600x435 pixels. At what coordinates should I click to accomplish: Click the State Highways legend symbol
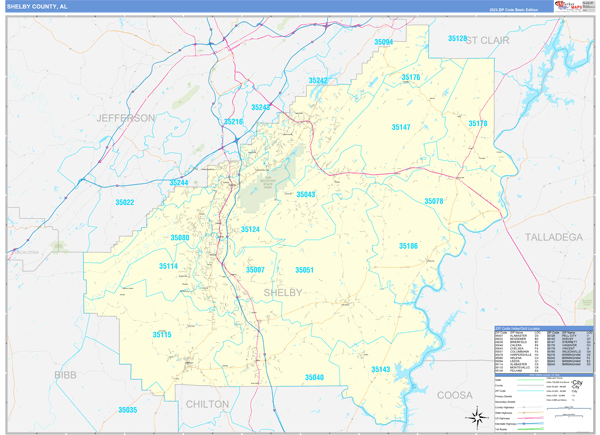click(530, 413)
